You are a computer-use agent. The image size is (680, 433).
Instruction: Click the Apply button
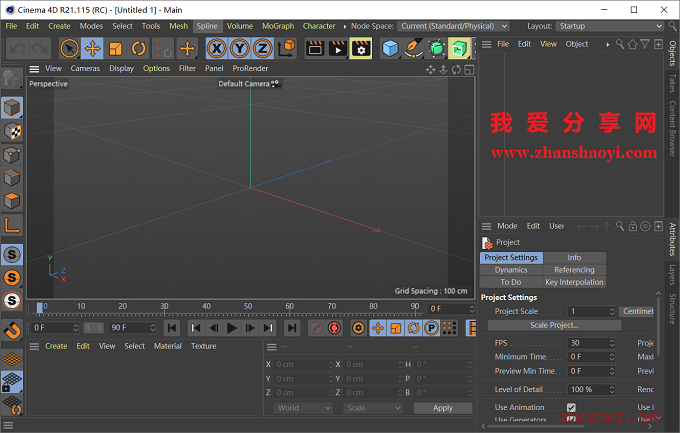point(443,408)
